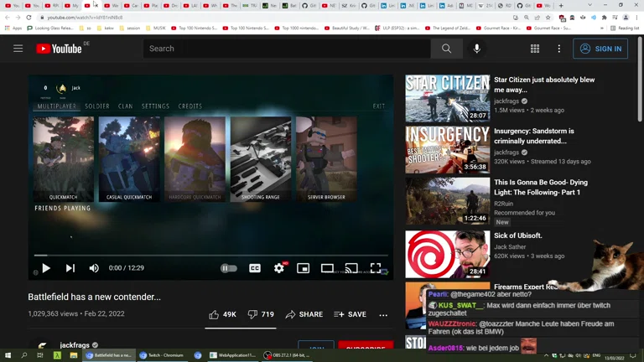644x362 pixels.
Task: Open 'This Is Gonna Be Good- Dying Light' title
Action: (541, 187)
